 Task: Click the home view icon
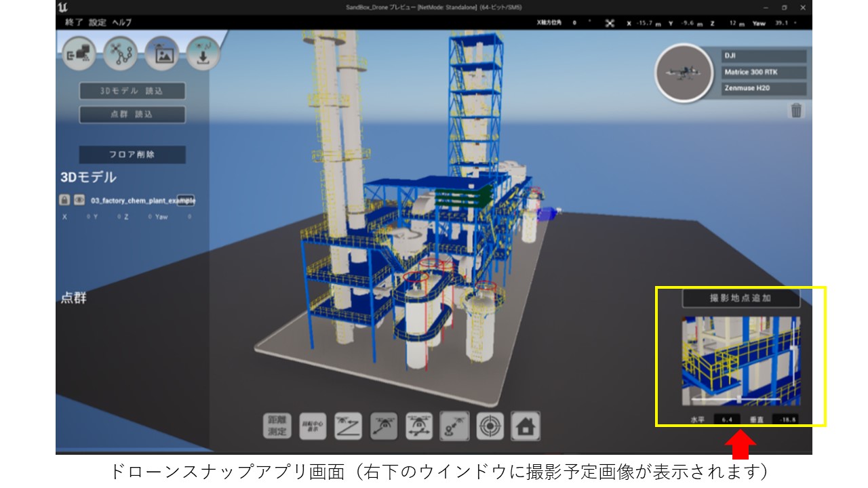click(526, 426)
